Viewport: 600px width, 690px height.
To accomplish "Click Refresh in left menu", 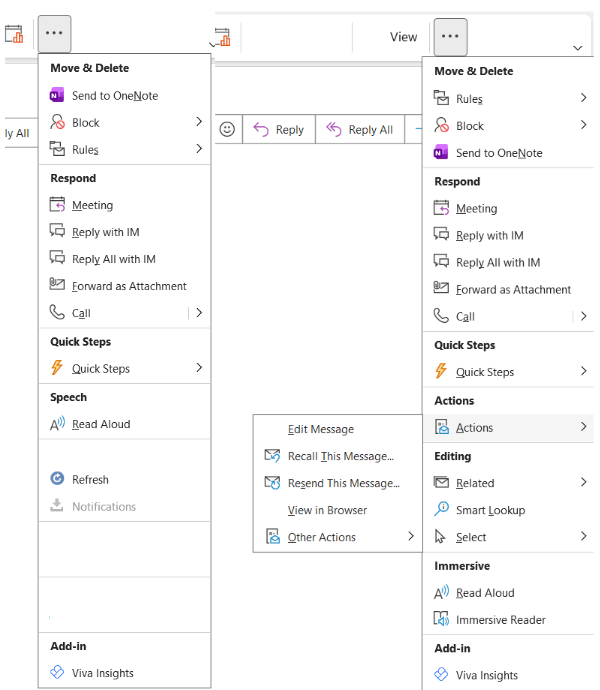I will tap(124, 479).
